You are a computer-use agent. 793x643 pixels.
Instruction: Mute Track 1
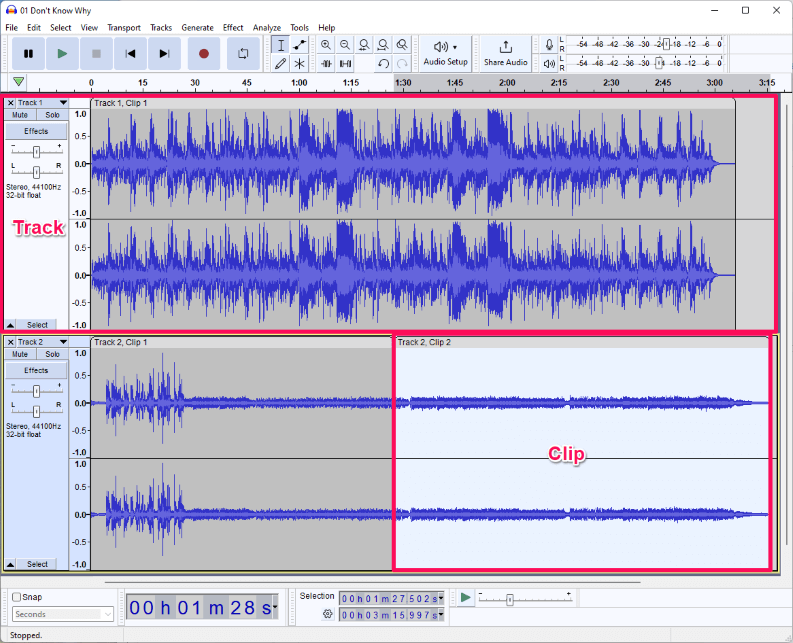click(x=20, y=115)
